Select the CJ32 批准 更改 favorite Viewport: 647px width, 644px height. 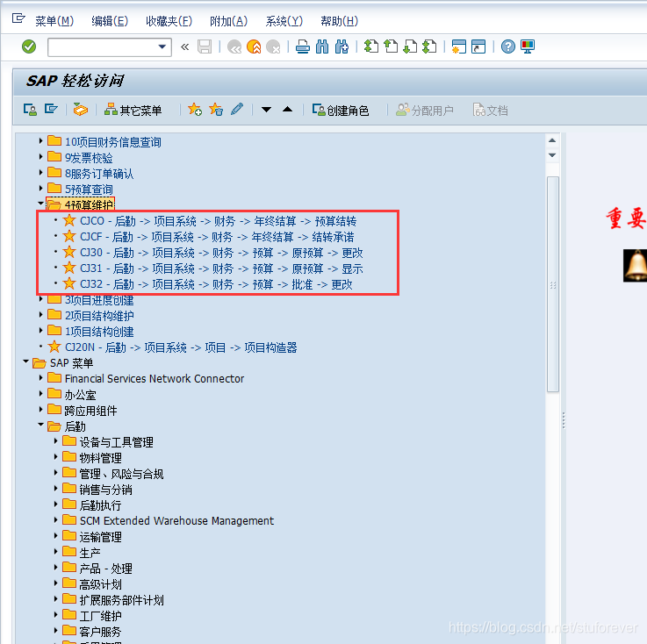(216, 284)
